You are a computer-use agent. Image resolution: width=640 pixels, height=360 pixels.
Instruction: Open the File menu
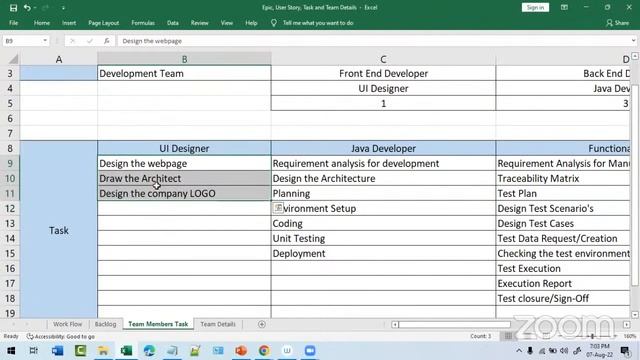click(13, 23)
